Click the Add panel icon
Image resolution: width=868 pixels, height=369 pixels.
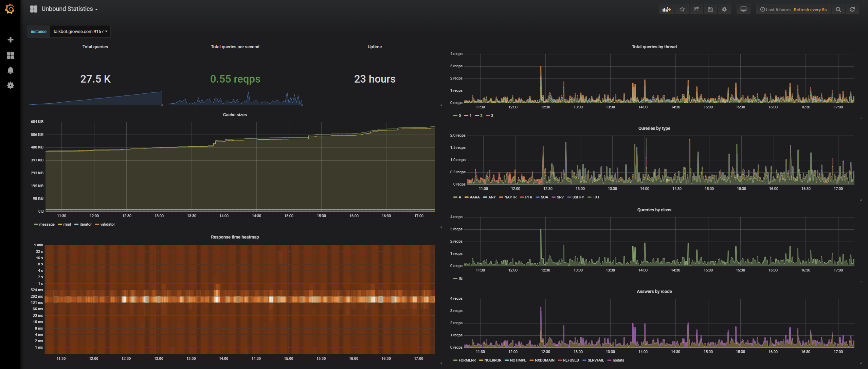[x=666, y=10]
